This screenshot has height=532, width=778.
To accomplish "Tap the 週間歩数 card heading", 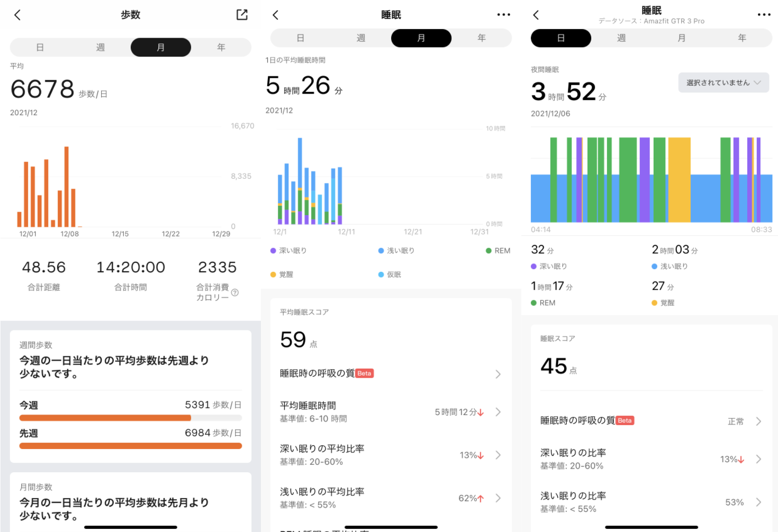I will (x=36, y=345).
